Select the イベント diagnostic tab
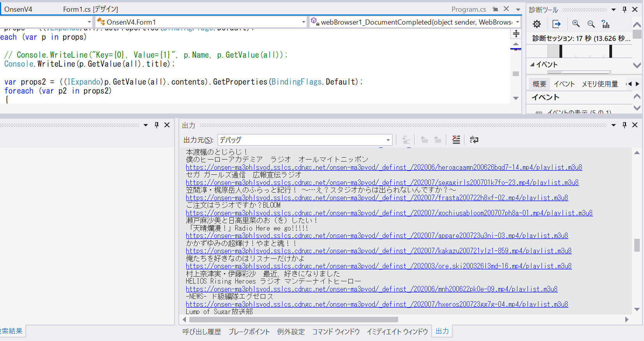Screen dimensions: 644x341 point(564,84)
